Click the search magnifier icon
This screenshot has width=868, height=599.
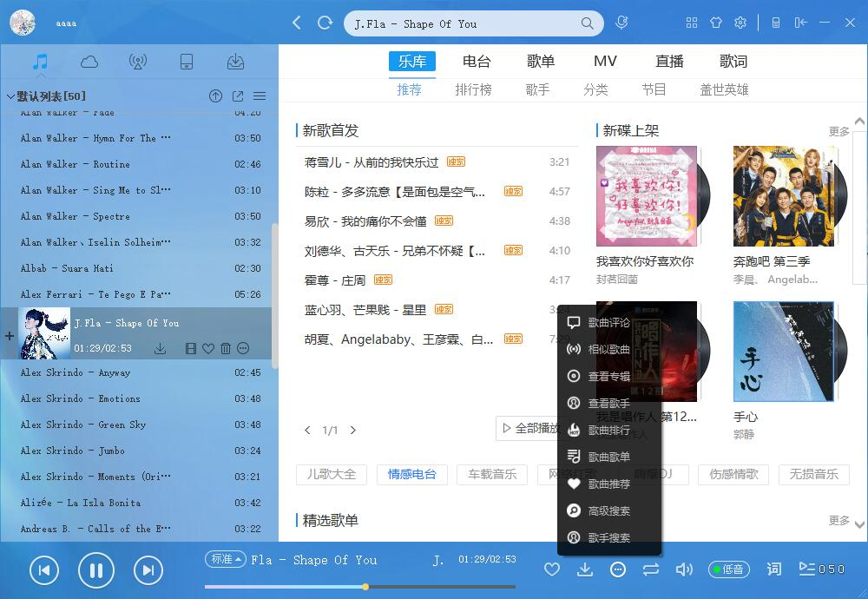click(587, 23)
